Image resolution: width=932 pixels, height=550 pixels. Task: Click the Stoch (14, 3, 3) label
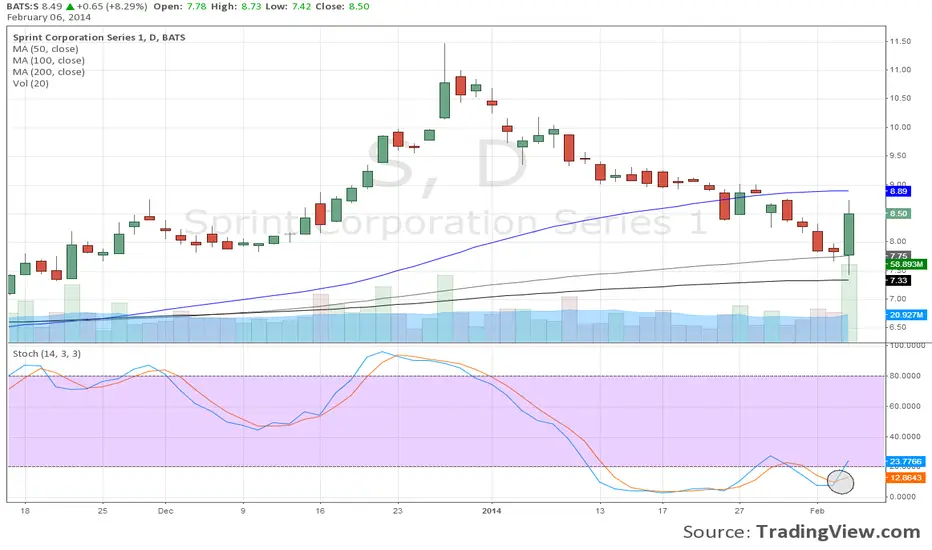click(x=47, y=354)
